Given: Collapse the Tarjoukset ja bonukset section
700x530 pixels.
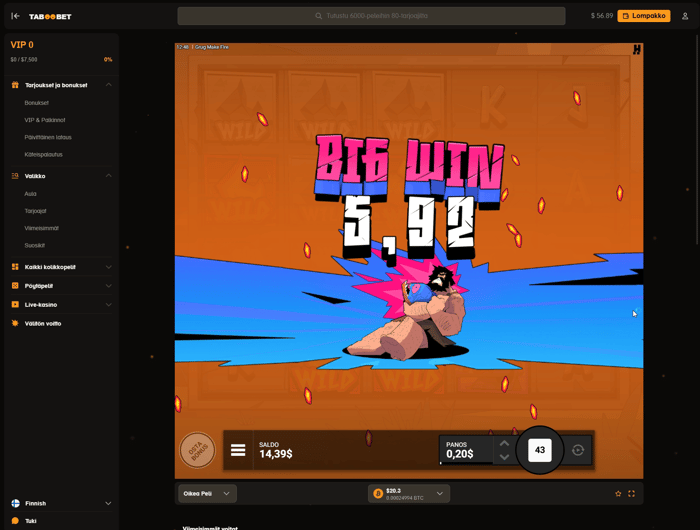Looking at the screenshot, I should pyautogui.click(x=108, y=85).
